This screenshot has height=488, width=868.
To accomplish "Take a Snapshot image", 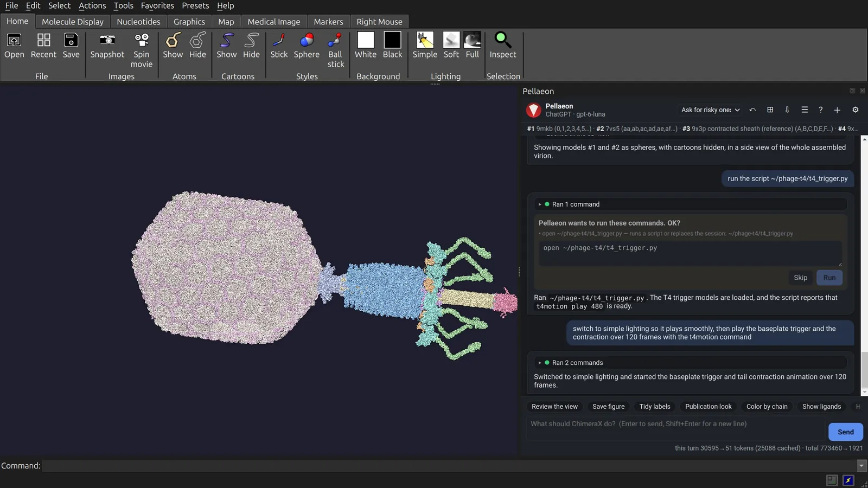I will click(x=107, y=46).
